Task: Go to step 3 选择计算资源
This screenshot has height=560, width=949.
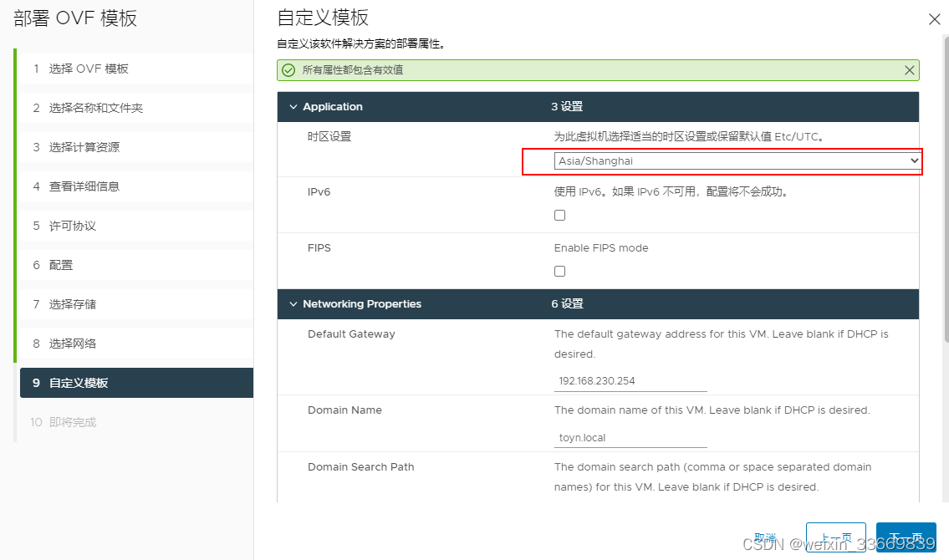Action: (136, 147)
